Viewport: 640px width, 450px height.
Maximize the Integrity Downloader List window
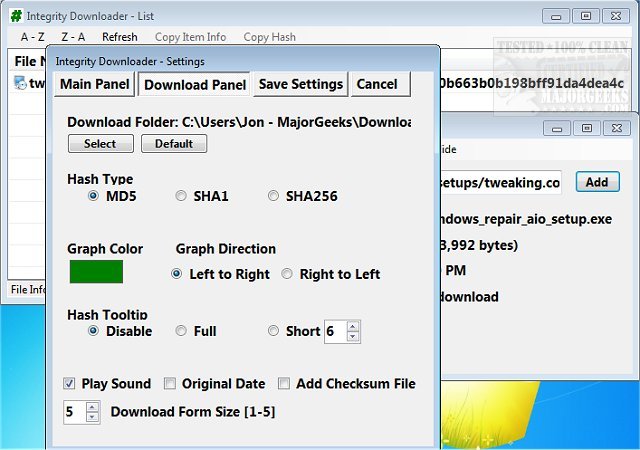coord(586,16)
